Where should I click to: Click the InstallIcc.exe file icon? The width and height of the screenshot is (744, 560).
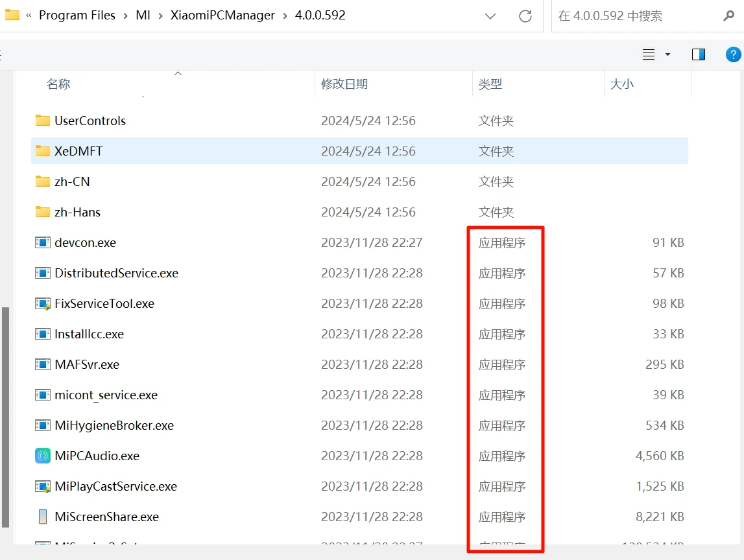click(x=43, y=334)
